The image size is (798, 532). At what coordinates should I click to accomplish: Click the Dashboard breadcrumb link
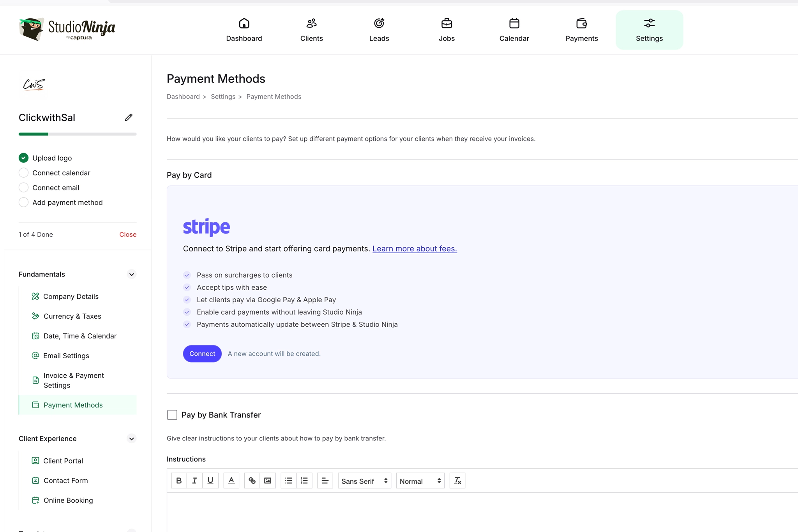[183, 97]
